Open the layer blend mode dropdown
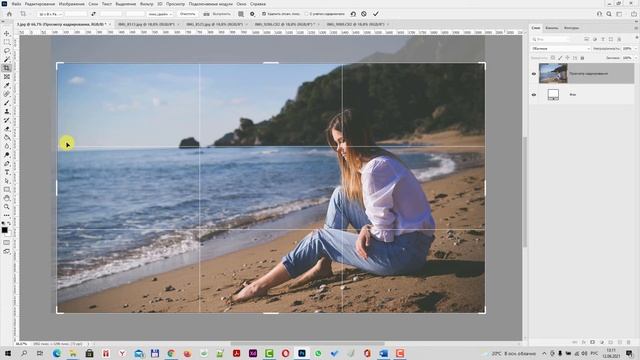The width and height of the screenshot is (640, 360). point(561,49)
